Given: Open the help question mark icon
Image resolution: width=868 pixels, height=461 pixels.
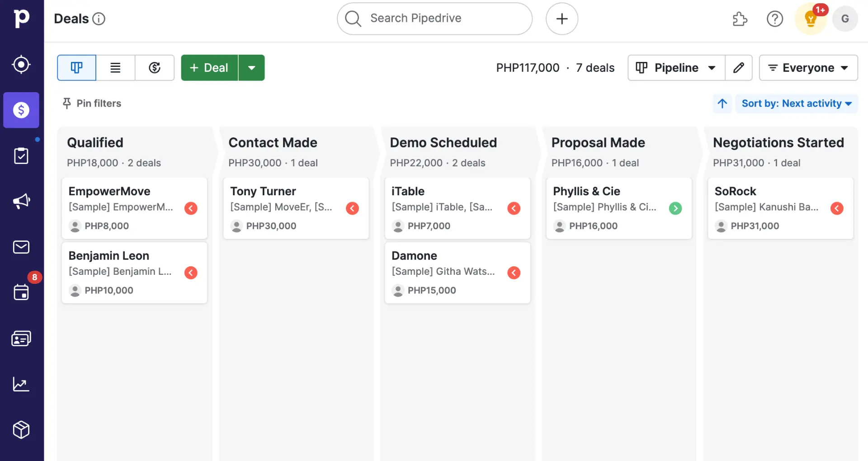Looking at the screenshot, I should 774,19.
